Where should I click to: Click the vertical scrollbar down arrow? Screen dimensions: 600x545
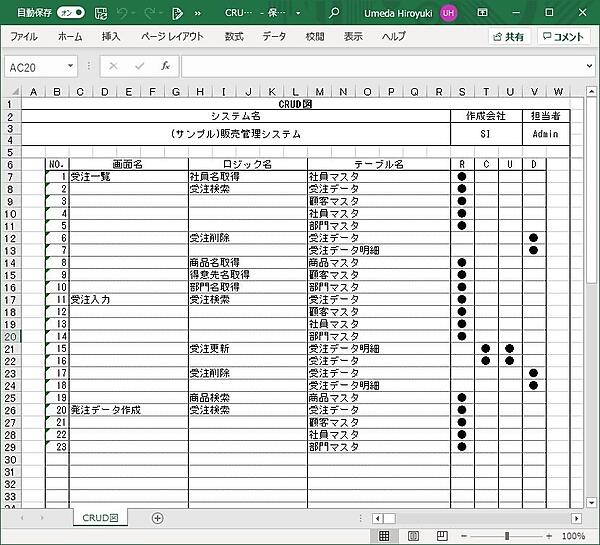click(592, 502)
